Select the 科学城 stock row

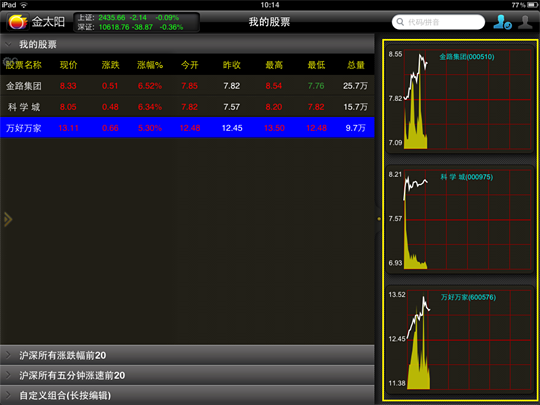click(x=187, y=107)
